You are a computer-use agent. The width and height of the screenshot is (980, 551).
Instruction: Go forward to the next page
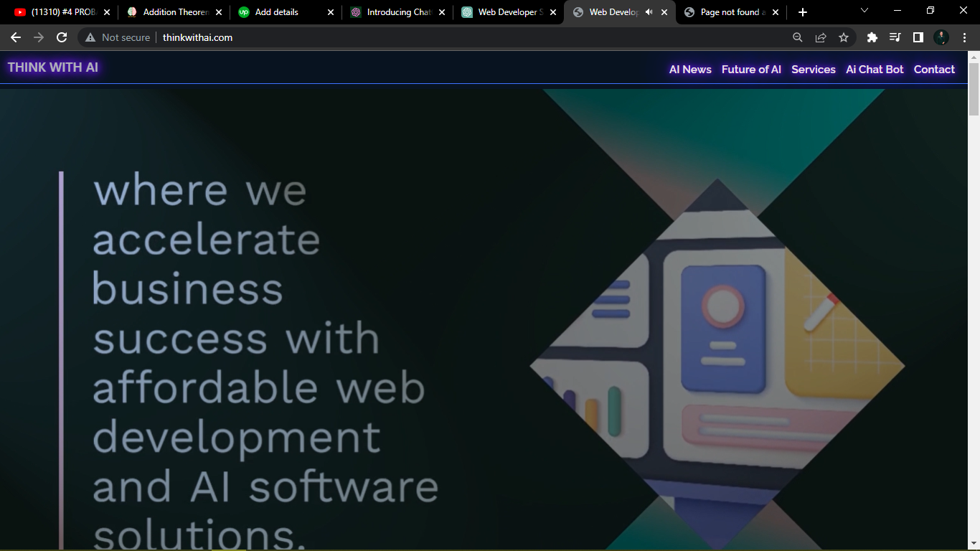(x=39, y=37)
